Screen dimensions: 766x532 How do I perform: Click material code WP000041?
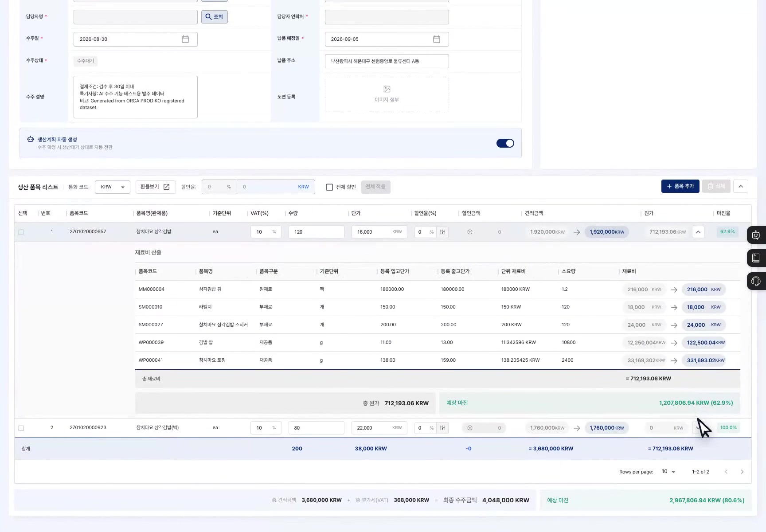[x=151, y=360]
